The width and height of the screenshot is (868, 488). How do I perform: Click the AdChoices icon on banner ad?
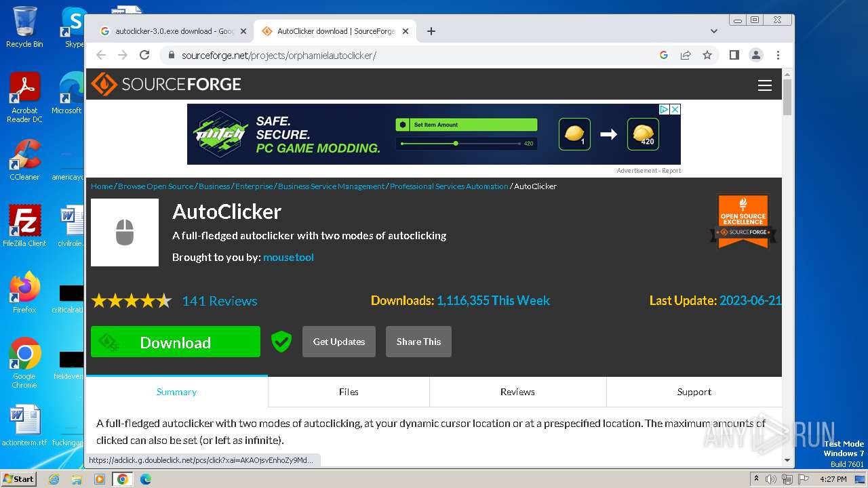665,109
